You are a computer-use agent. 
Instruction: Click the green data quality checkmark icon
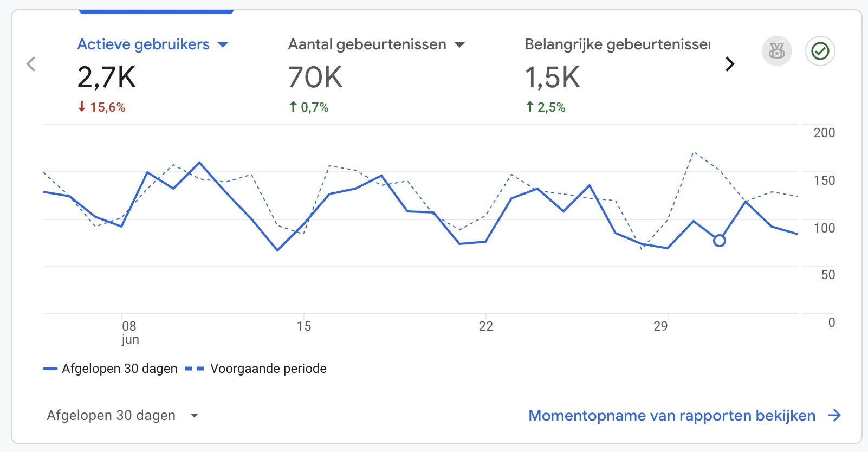820,50
